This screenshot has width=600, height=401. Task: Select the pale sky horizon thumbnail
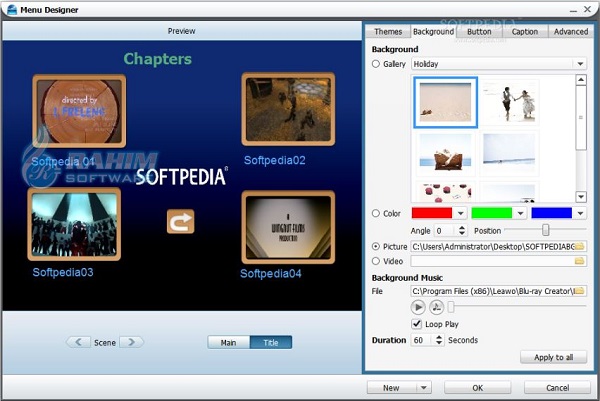click(509, 152)
